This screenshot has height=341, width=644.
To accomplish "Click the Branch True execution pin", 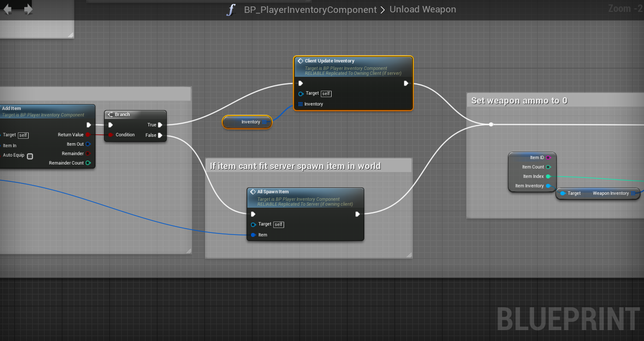I will tap(160, 125).
